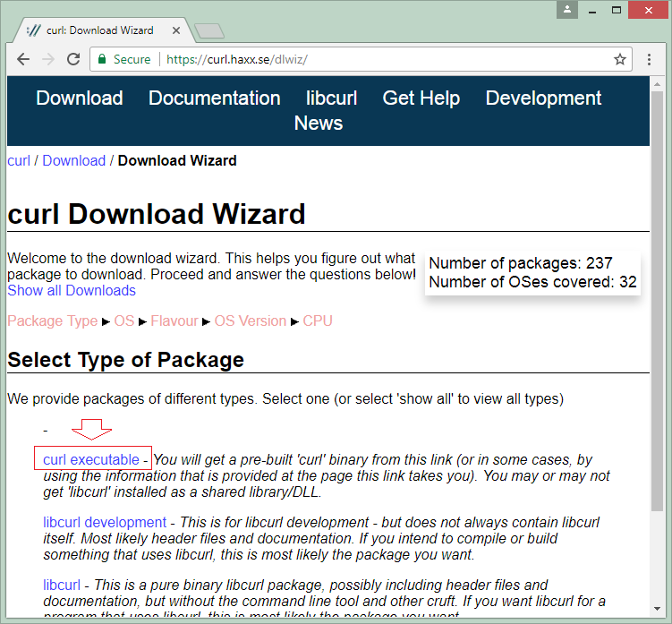Open the libcurl nav menu
The width and height of the screenshot is (672, 624).
click(x=331, y=98)
